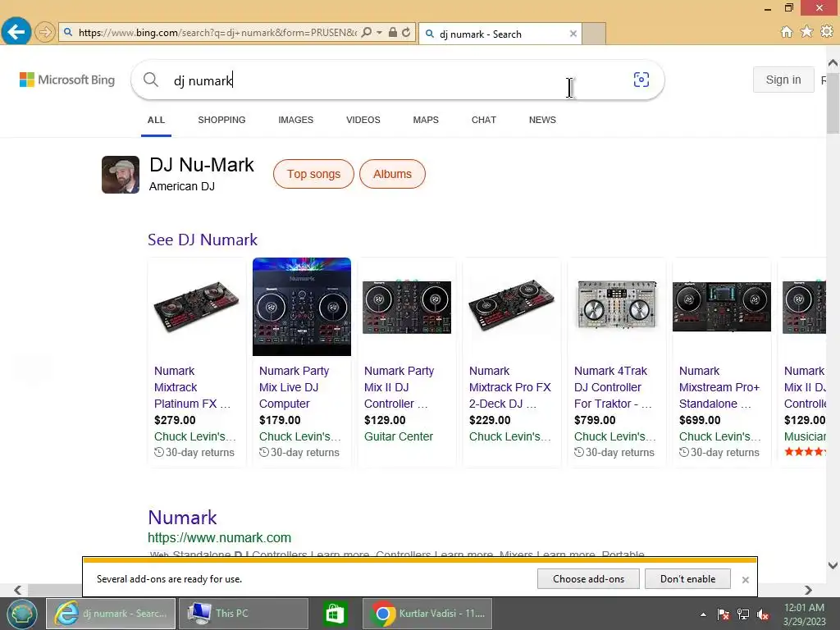Dismiss the add-ons notification bar
Viewport: 840px width, 630px height.
point(745,580)
